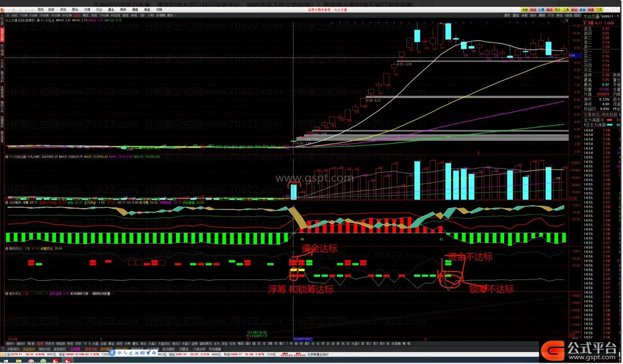
Task: Click the 因子 toolbar button
Action: coord(558,10)
